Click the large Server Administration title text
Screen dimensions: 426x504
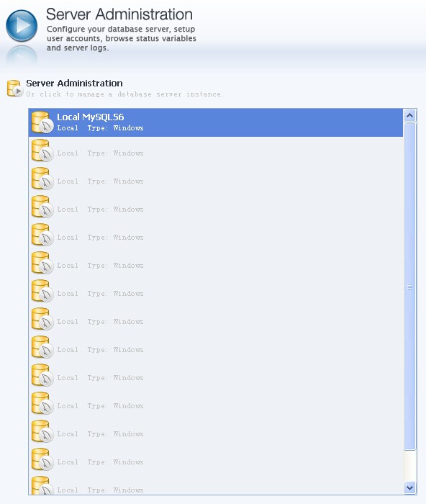coord(119,14)
